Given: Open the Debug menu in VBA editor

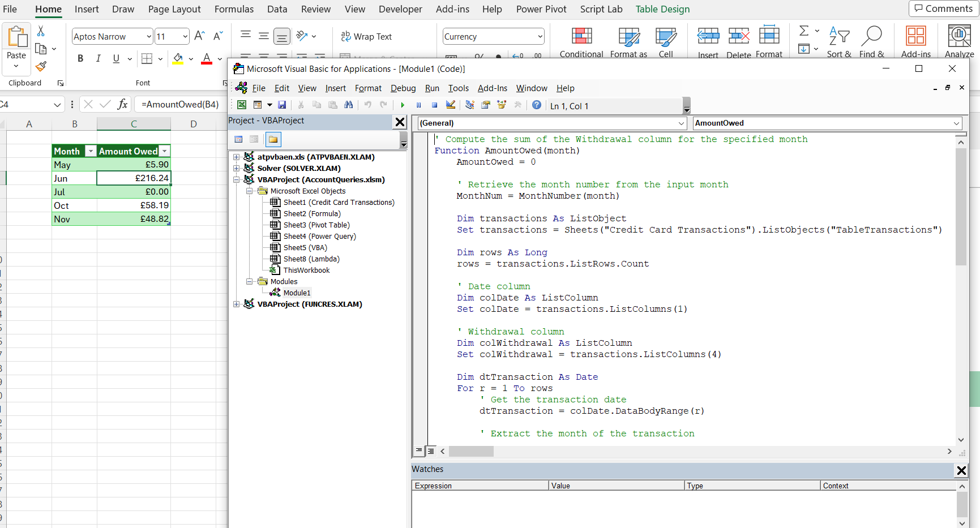Looking at the screenshot, I should point(403,88).
